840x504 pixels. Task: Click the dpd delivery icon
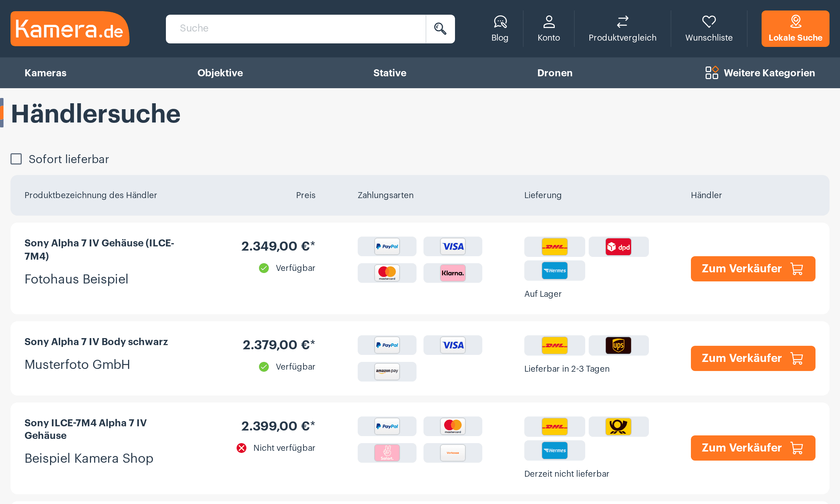pyautogui.click(x=618, y=247)
